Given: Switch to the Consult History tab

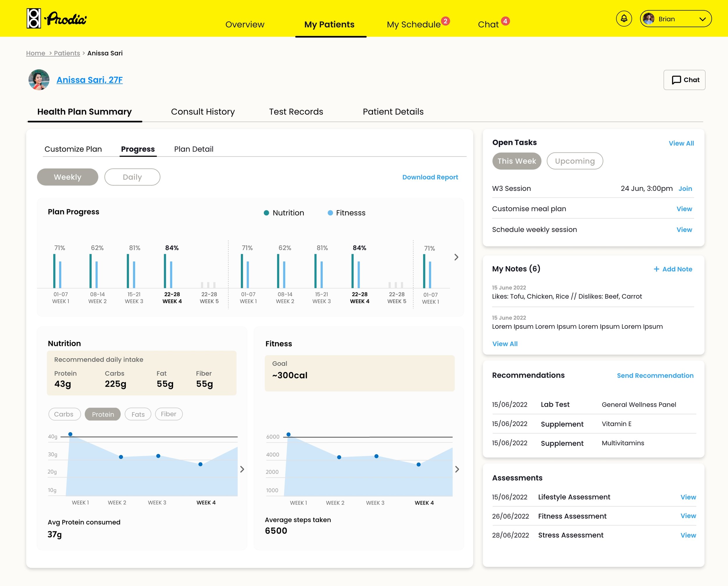Looking at the screenshot, I should (x=203, y=112).
